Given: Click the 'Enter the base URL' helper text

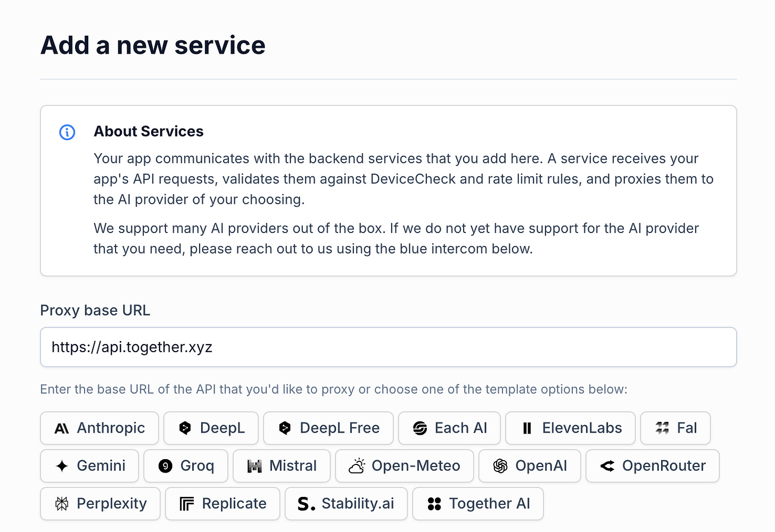Looking at the screenshot, I should (334, 389).
